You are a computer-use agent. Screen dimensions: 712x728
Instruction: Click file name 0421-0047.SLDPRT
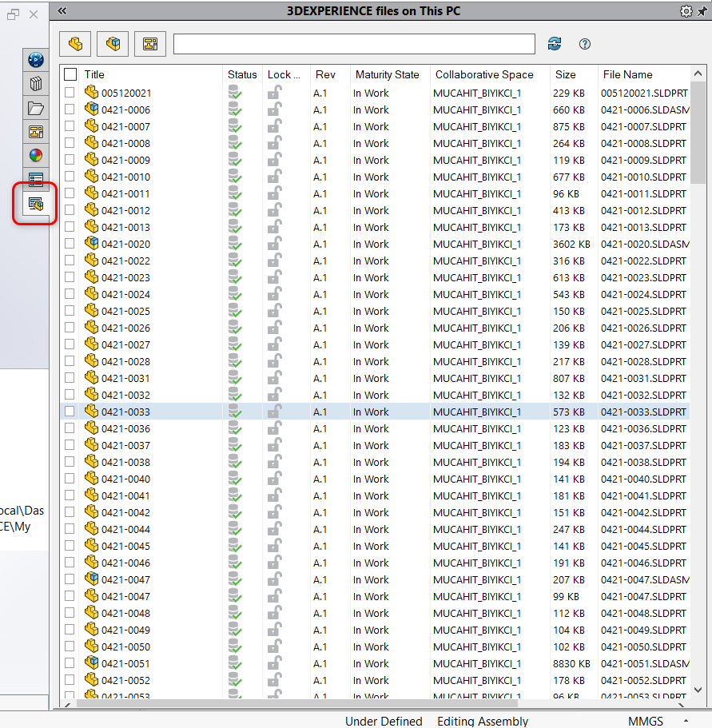click(x=643, y=597)
